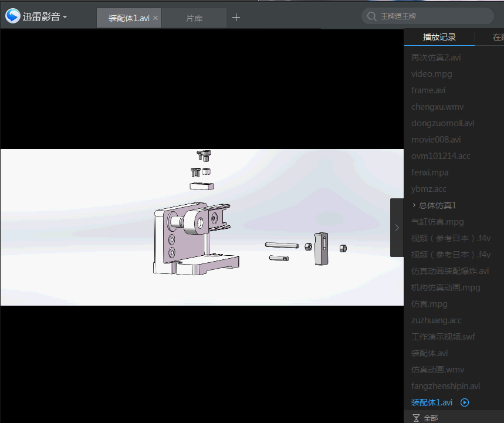
Task: Click the video playback area
Action: click(202, 227)
